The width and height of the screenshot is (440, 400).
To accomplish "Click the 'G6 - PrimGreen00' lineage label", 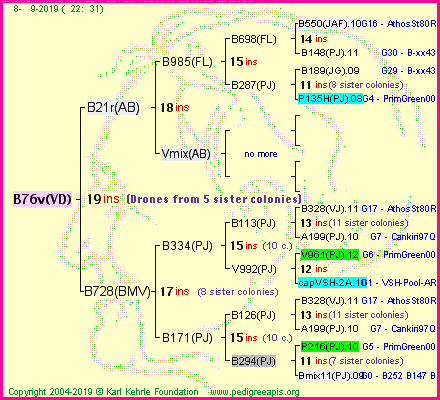I will (399, 255).
